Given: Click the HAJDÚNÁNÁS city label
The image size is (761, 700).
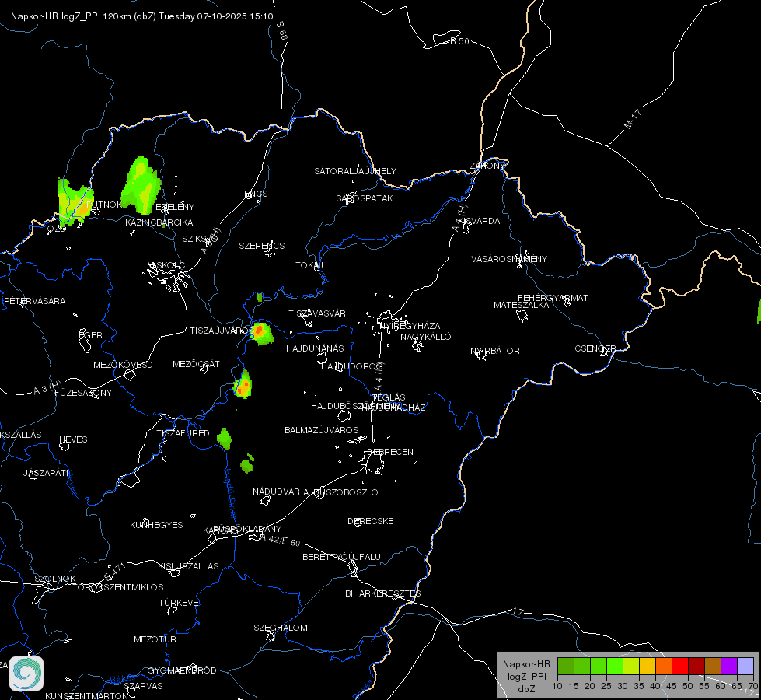Looking at the screenshot, I should 315,348.
